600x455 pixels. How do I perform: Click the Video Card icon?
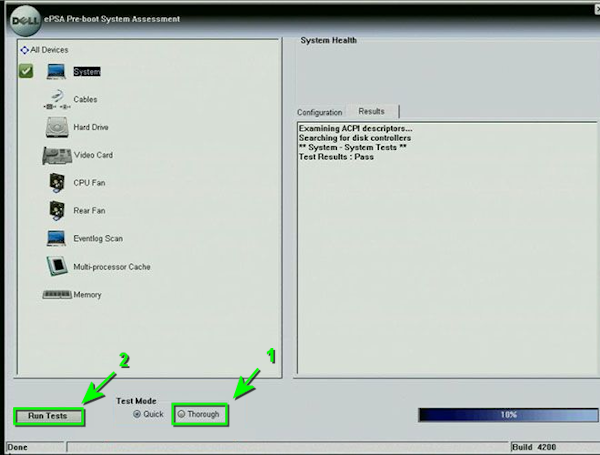[57, 155]
